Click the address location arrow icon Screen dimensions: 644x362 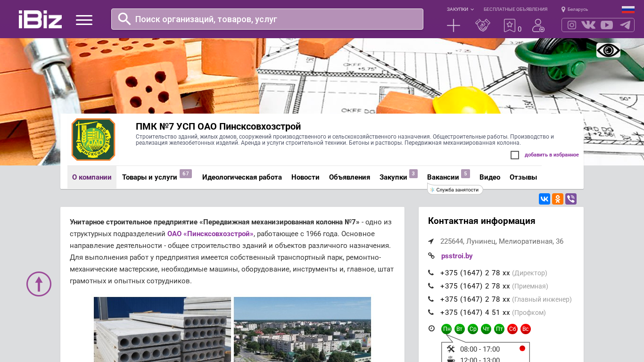tap(431, 241)
